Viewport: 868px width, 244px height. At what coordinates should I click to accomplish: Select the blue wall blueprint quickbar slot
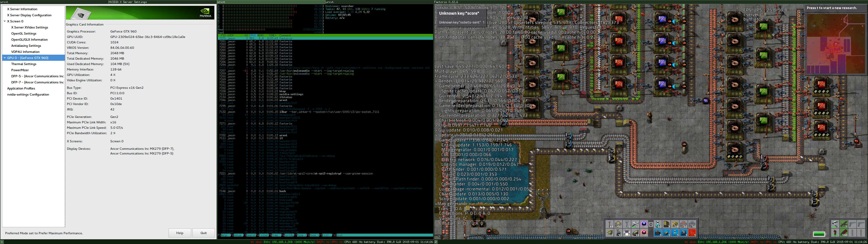point(658,232)
